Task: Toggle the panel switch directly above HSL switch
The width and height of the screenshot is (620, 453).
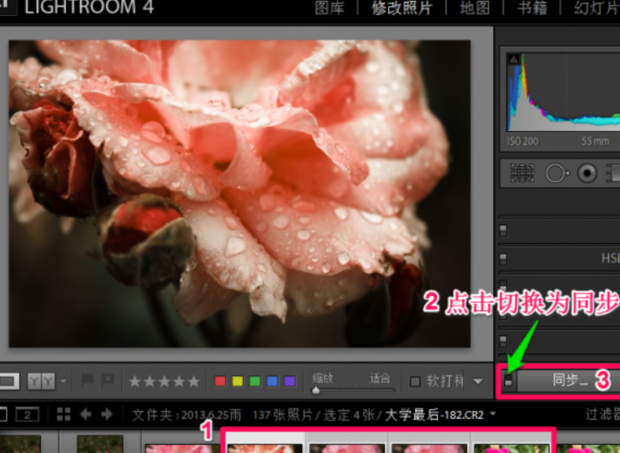Action: [503, 230]
